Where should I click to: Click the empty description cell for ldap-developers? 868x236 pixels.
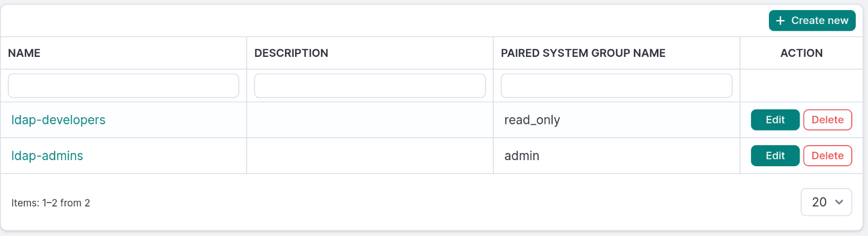click(370, 120)
